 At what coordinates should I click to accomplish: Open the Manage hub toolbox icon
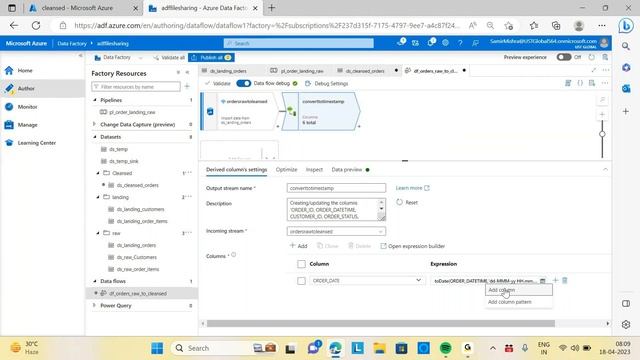[x=9, y=125]
